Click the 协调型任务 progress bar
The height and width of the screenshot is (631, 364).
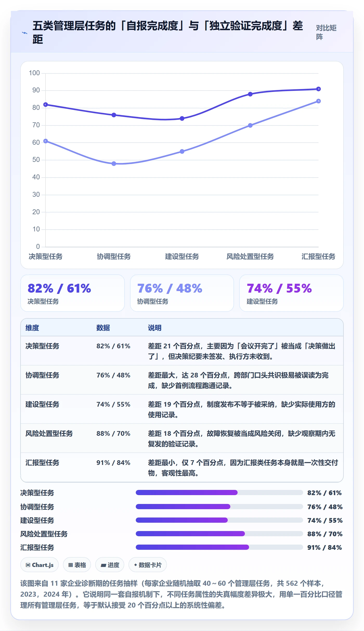click(219, 507)
